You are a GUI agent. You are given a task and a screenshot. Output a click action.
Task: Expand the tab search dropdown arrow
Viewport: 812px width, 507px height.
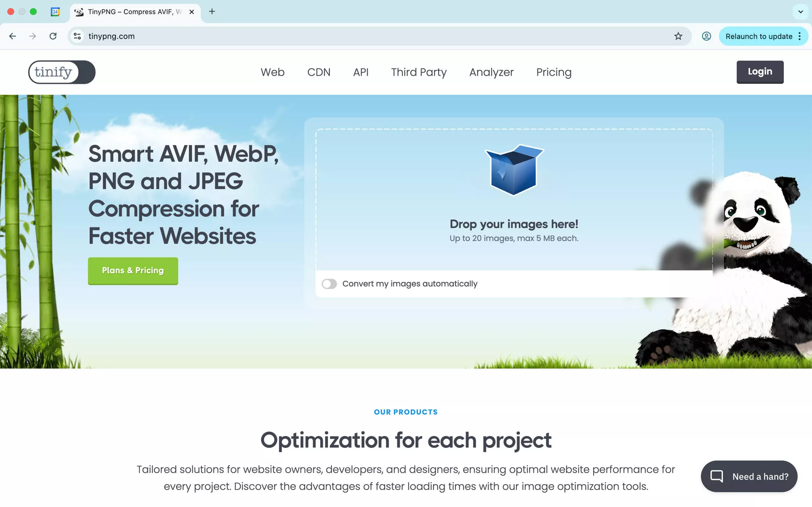[801, 12]
